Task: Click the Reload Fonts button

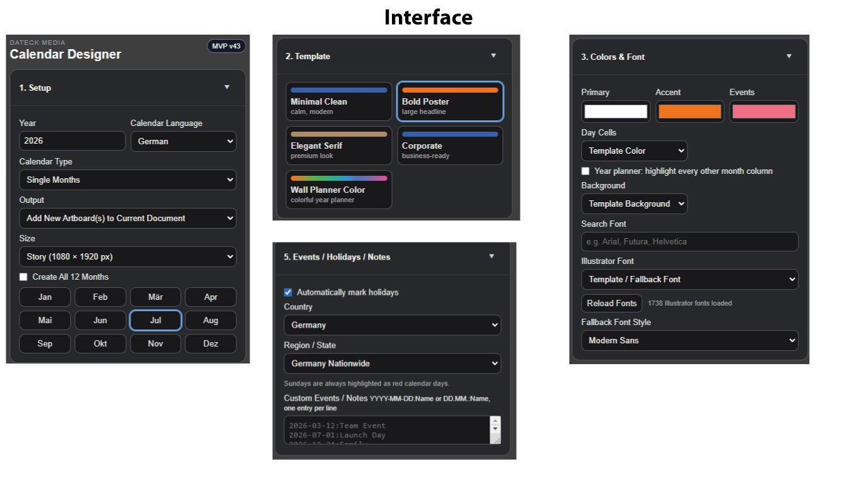Action: 611,303
